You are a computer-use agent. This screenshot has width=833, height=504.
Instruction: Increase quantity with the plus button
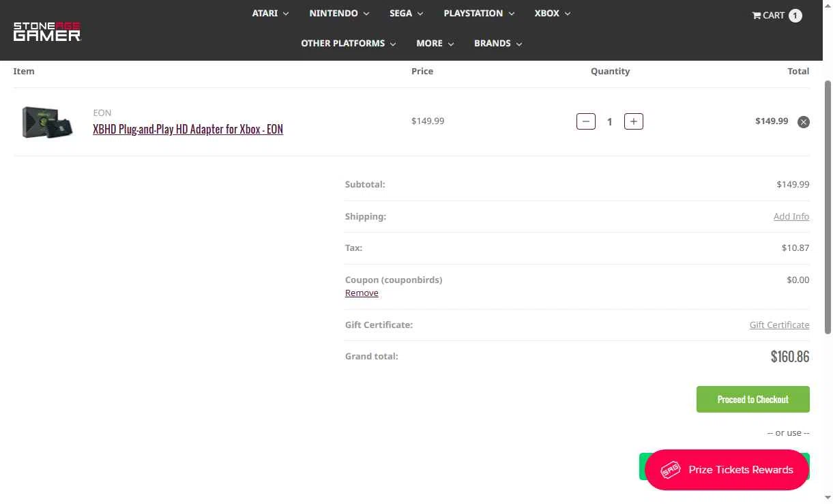coord(634,121)
